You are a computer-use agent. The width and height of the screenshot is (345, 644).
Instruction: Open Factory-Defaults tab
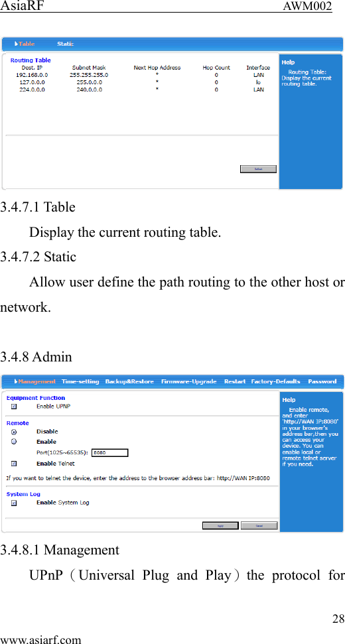coord(275,381)
